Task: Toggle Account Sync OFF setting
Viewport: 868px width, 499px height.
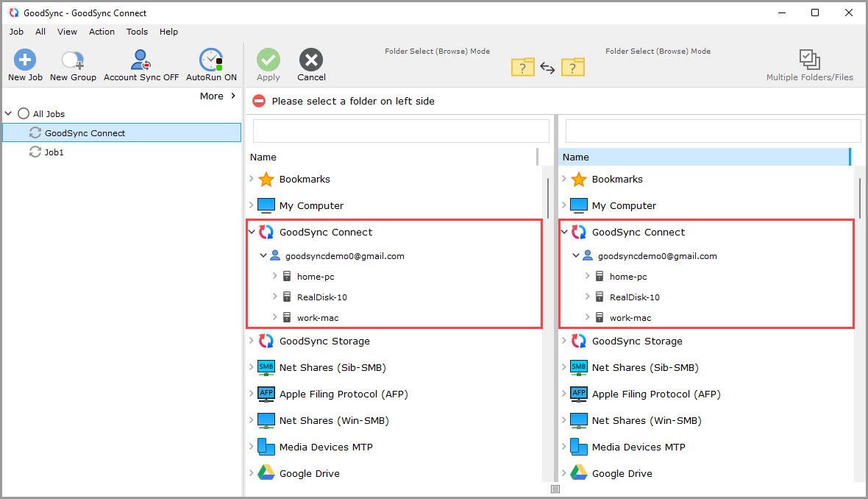Action: pyautogui.click(x=140, y=59)
